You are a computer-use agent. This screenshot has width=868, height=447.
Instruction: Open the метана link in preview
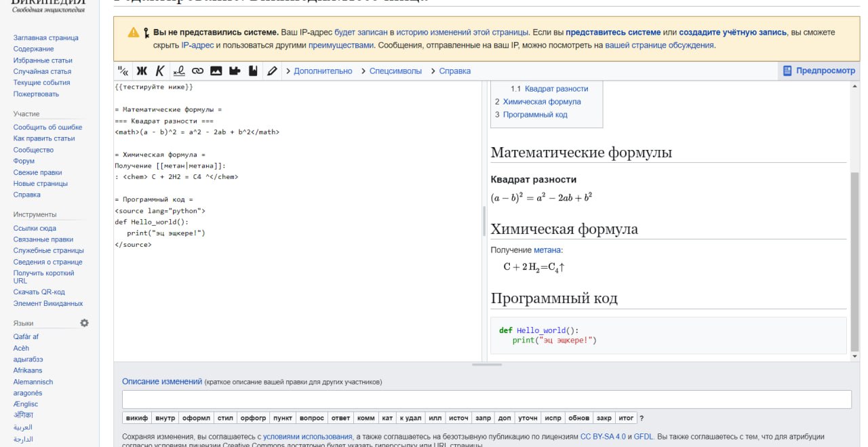(548, 250)
